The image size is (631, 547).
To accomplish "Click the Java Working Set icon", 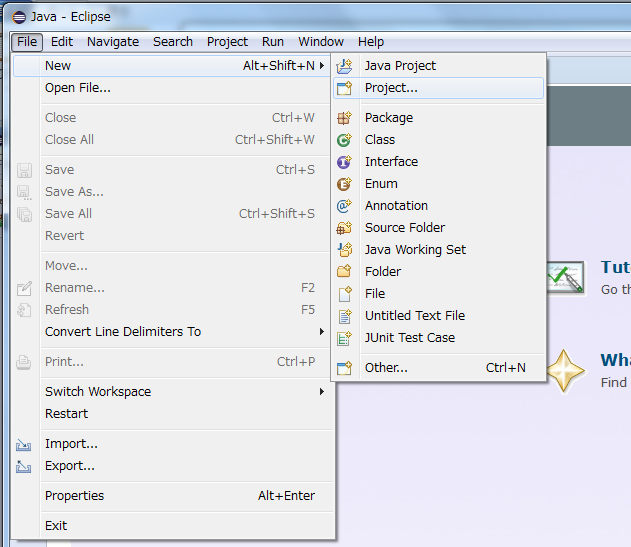I will (345, 250).
